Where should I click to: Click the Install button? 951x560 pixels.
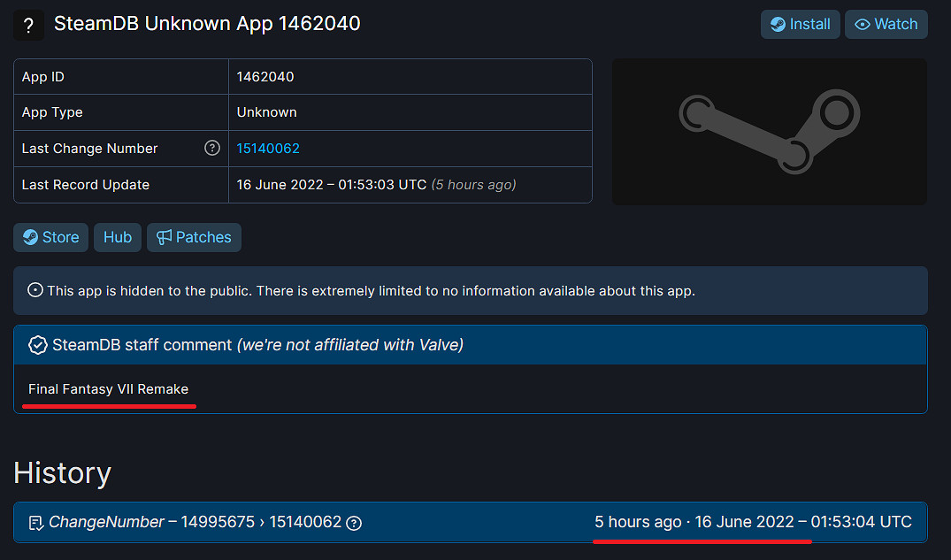coord(800,24)
